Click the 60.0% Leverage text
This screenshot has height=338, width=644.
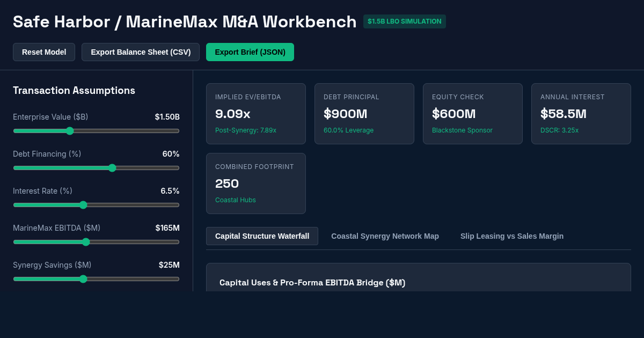tap(348, 130)
